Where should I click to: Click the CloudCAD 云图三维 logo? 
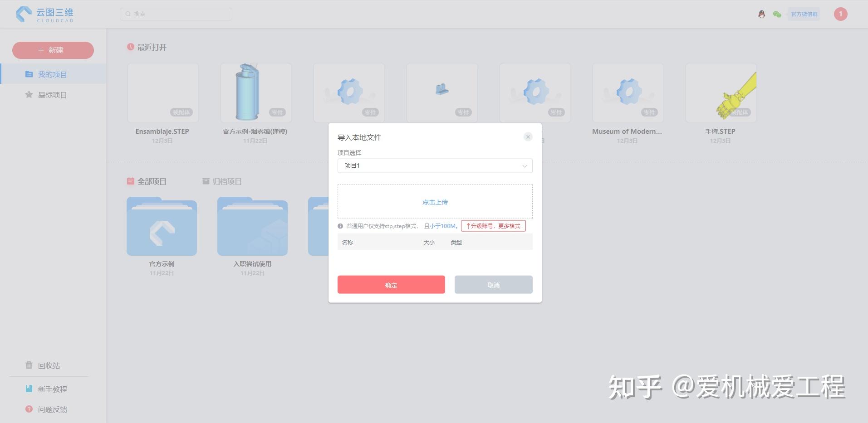tap(44, 14)
